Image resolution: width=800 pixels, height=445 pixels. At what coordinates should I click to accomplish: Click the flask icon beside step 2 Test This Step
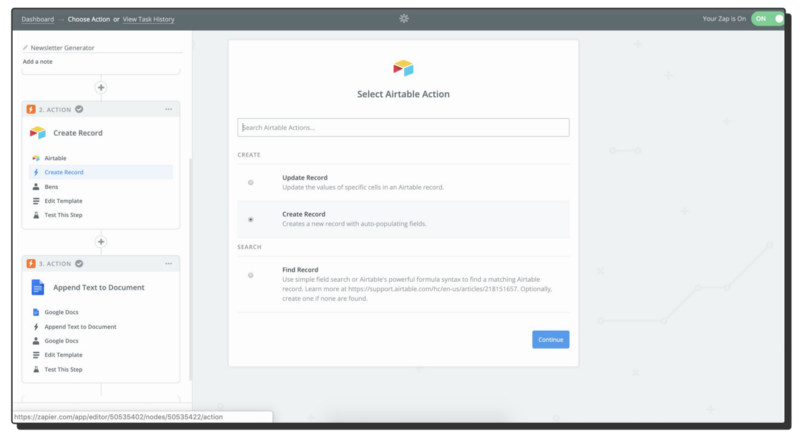click(36, 215)
